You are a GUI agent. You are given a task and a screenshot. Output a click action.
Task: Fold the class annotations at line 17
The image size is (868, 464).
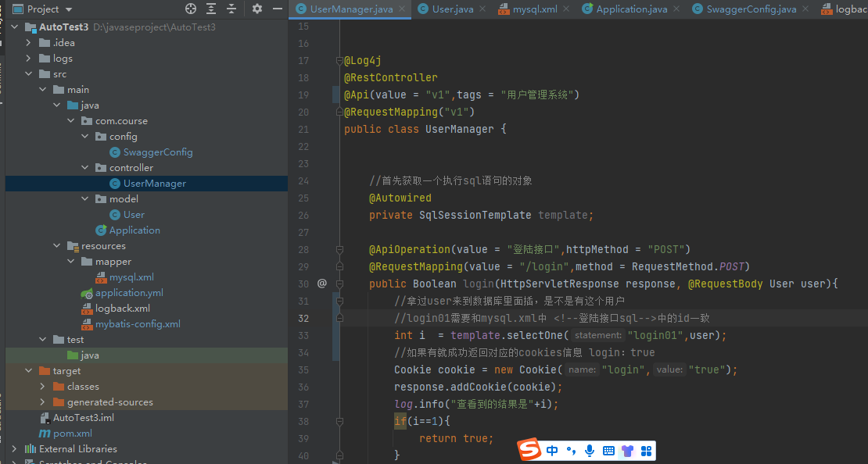coord(340,61)
